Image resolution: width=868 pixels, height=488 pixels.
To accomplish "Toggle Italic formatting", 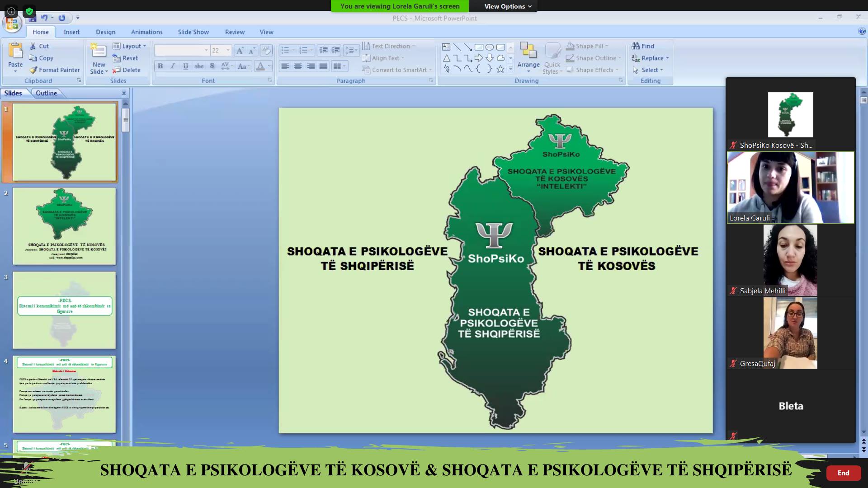I will coord(173,66).
